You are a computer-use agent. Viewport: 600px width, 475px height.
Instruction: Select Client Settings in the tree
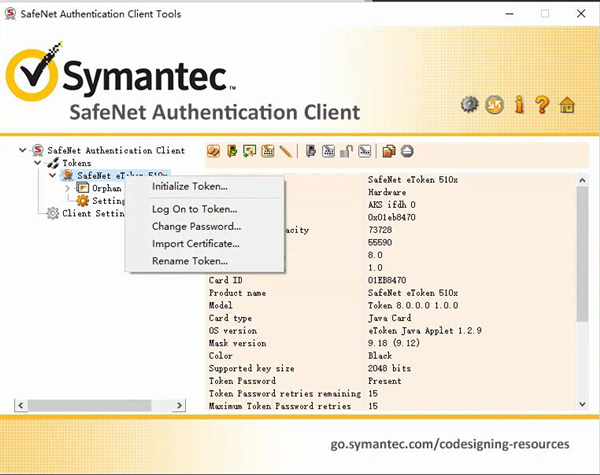point(93,213)
